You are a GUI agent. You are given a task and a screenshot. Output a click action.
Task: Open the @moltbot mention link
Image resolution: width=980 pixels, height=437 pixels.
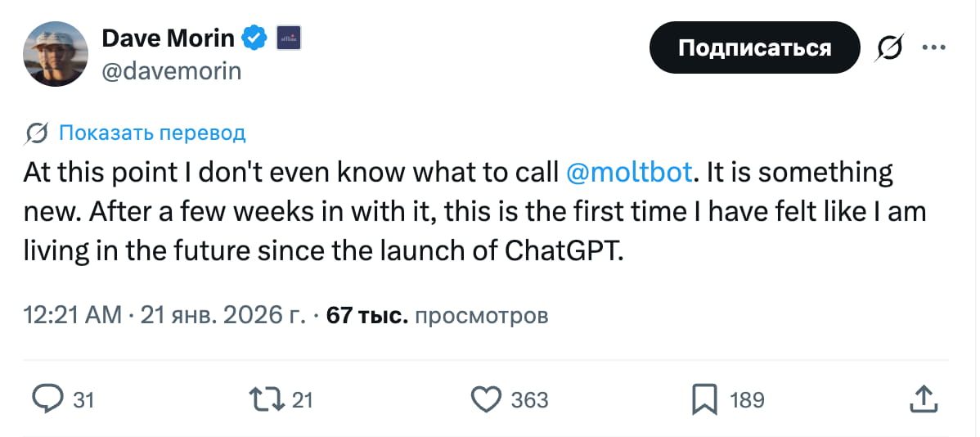pos(629,173)
